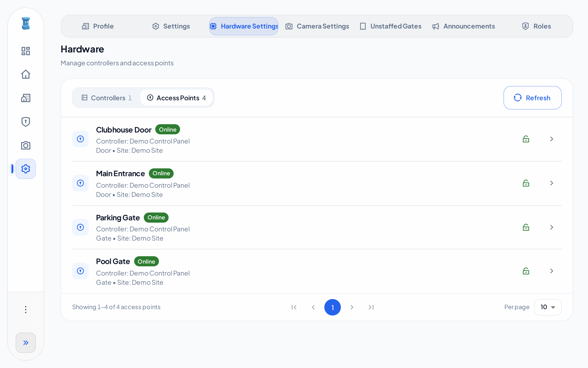Open the three-dot more menu in sidebar
This screenshot has height=368, width=588.
[x=26, y=310]
